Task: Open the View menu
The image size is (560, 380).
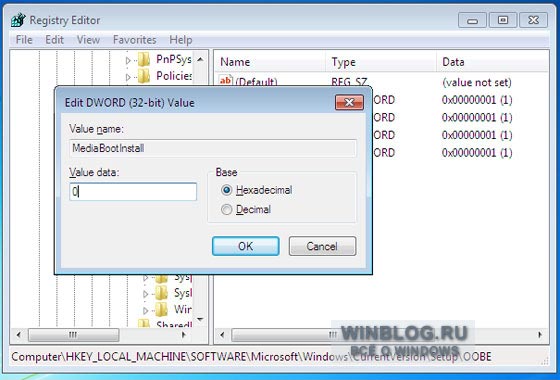Action: tap(88, 40)
